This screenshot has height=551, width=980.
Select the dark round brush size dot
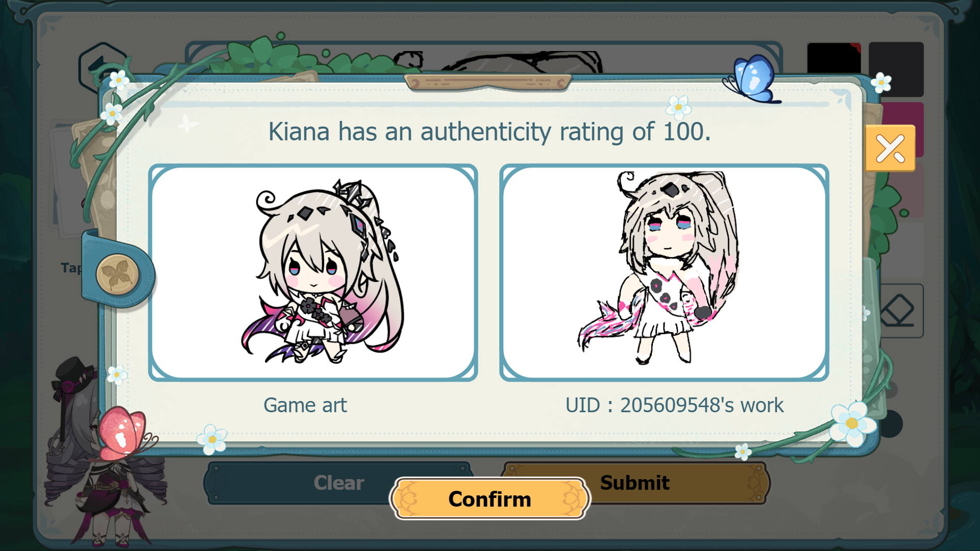pyautogui.click(x=891, y=424)
